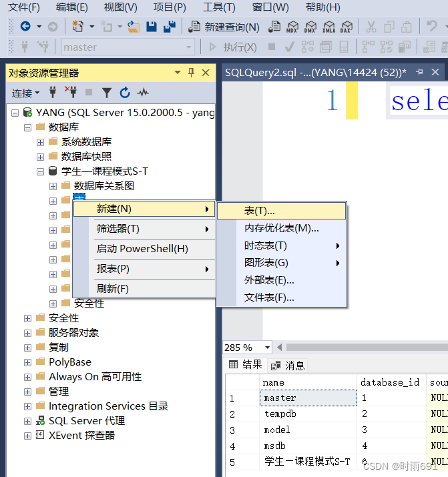Choose 外部表(E)... menu entry
448x477 pixels.
pyautogui.click(x=282, y=280)
